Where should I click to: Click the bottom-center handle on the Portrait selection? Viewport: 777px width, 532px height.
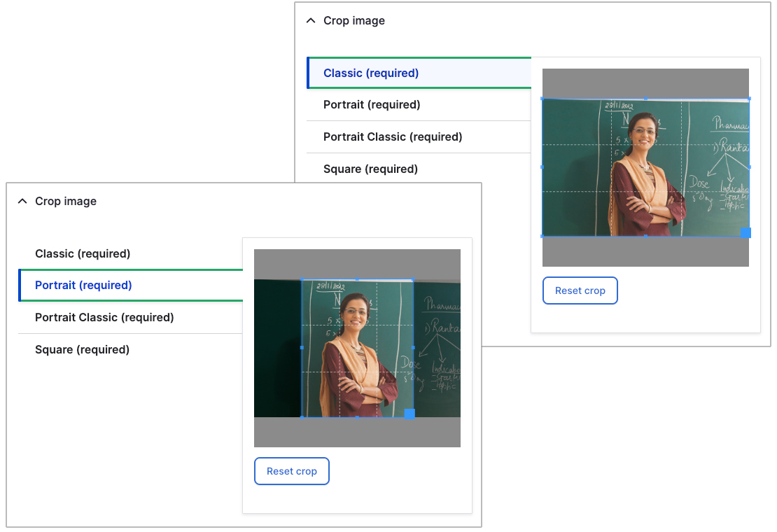click(357, 416)
